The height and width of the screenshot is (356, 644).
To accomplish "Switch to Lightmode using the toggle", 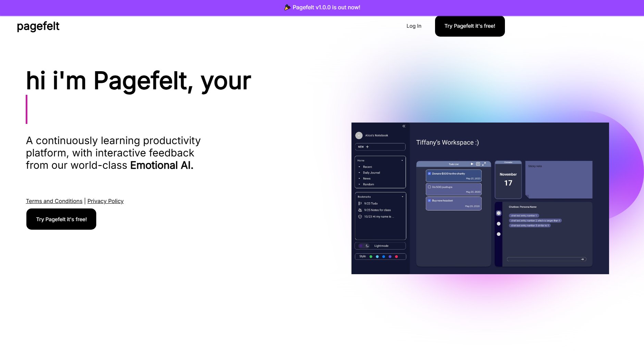I will 364,246.
